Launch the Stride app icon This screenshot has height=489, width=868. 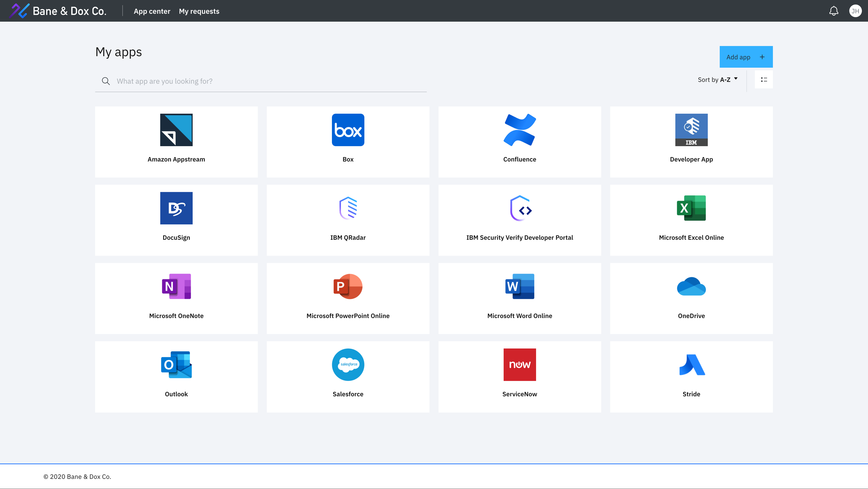pyautogui.click(x=691, y=364)
